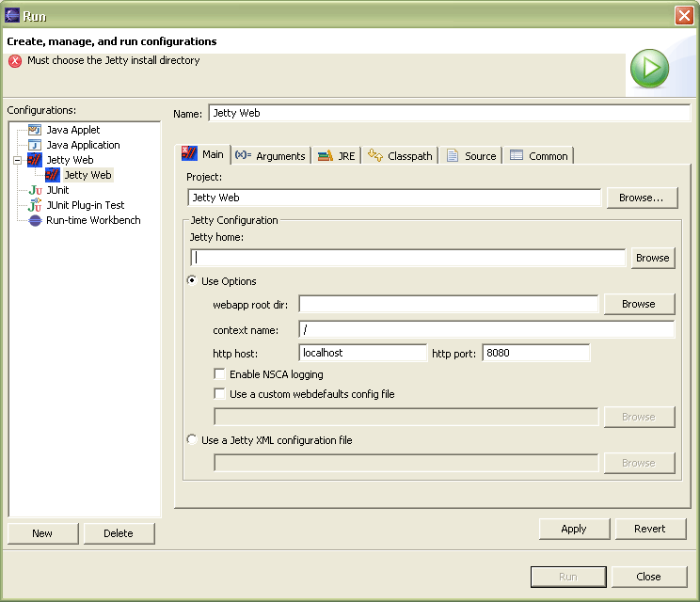Click the JUnit Plug-in Test icon

(x=35, y=205)
